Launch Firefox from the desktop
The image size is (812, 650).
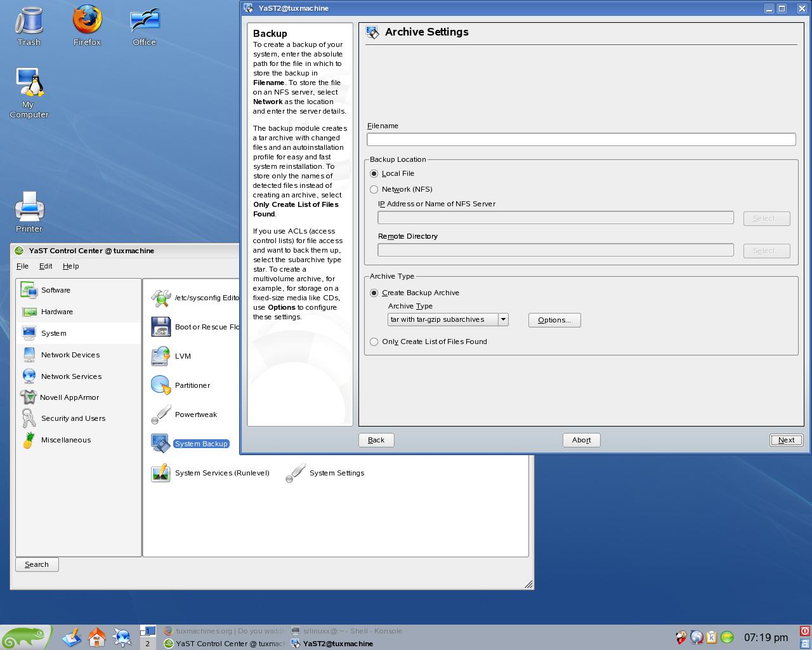87,27
